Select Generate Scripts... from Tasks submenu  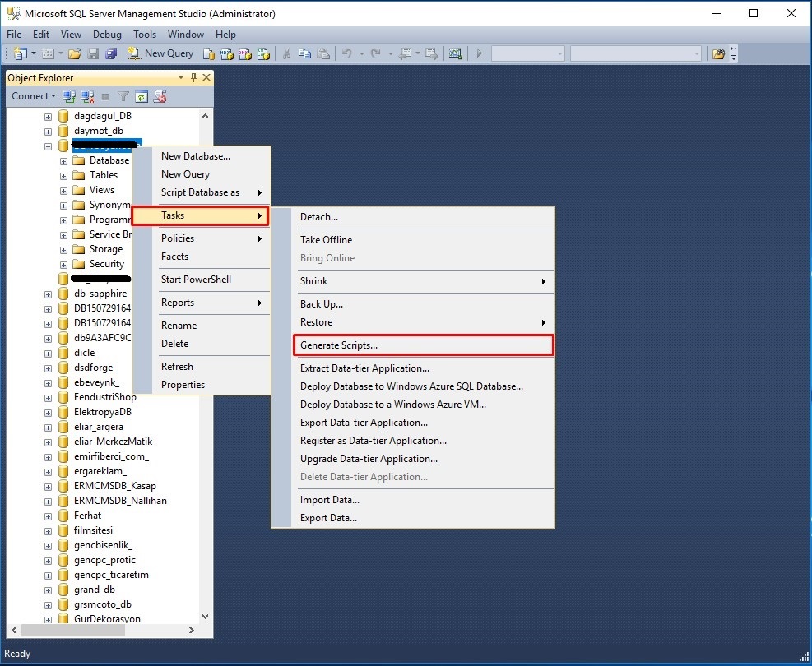tap(424, 345)
